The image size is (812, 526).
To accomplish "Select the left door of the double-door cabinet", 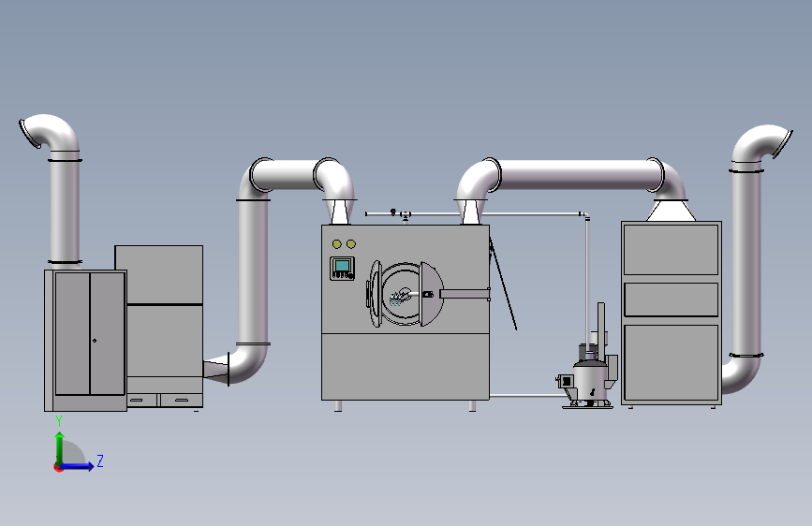I will coord(72,333).
